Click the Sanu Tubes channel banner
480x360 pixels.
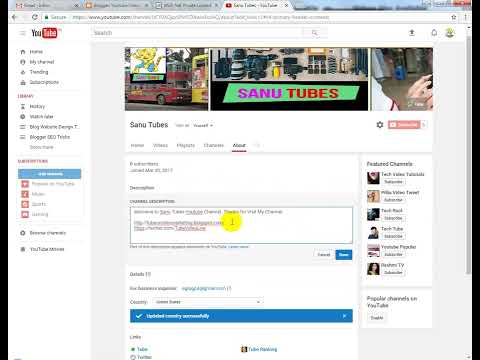click(x=279, y=79)
